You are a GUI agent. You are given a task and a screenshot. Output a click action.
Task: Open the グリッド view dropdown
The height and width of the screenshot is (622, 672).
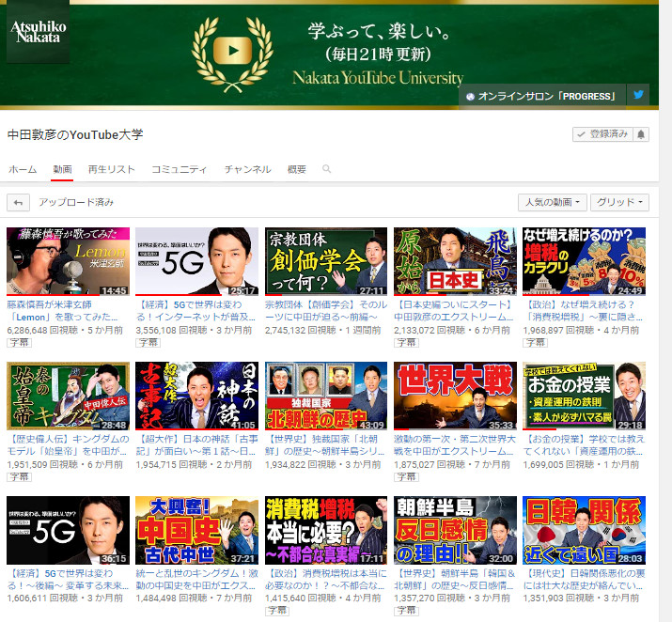pyautogui.click(x=619, y=202)
